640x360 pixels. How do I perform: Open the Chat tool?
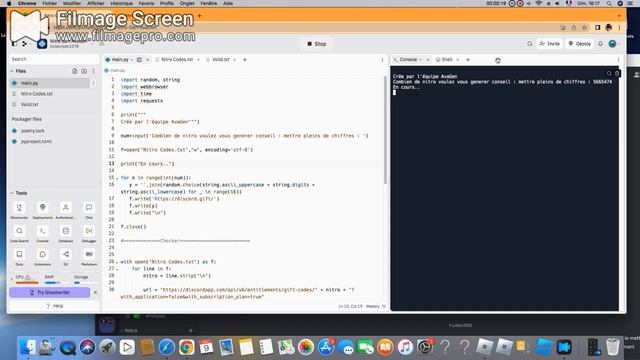pyautogui.click(x=89, y=211)
